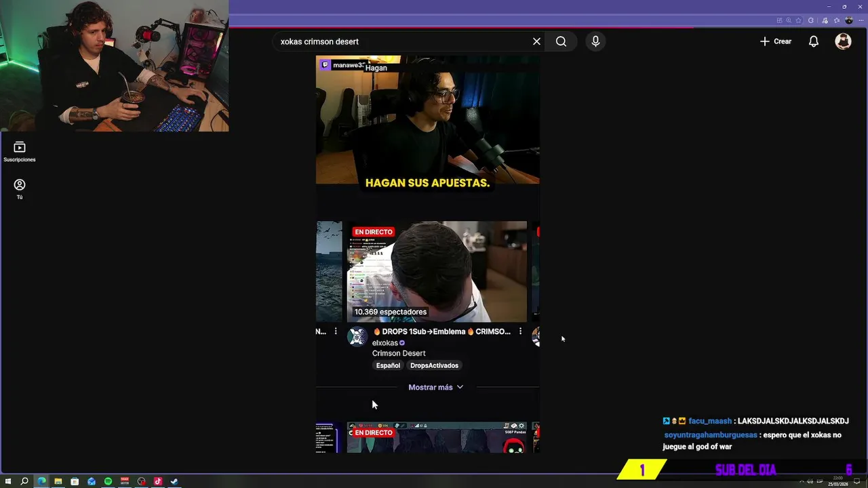Open the manawe Twitch clip label
Viewport: 868px width, 488px height.
point(343,65)
